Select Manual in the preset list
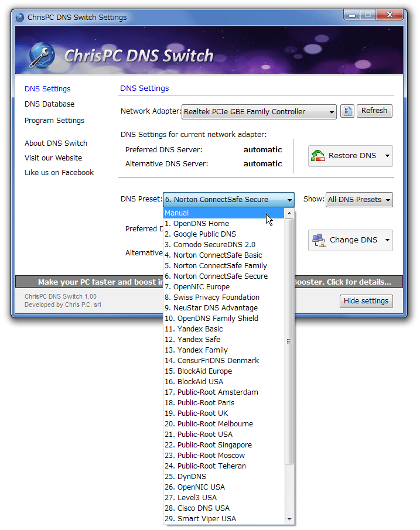This screenshot has width=420, height=530. click(224, 213)
